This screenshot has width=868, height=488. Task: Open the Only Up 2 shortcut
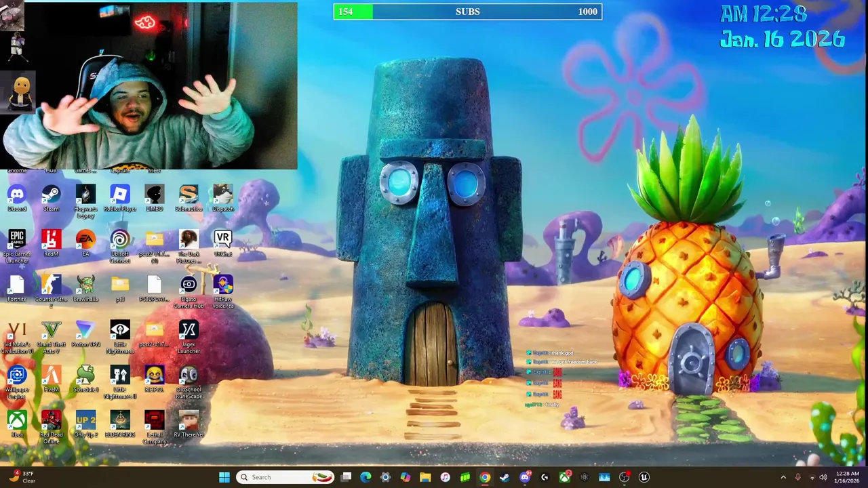pos(85,424)
